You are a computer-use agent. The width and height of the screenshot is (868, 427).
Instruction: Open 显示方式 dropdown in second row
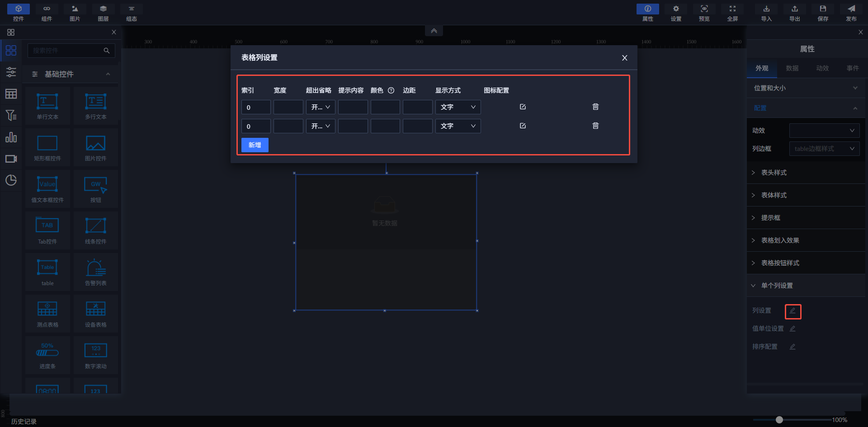point(458,126)
